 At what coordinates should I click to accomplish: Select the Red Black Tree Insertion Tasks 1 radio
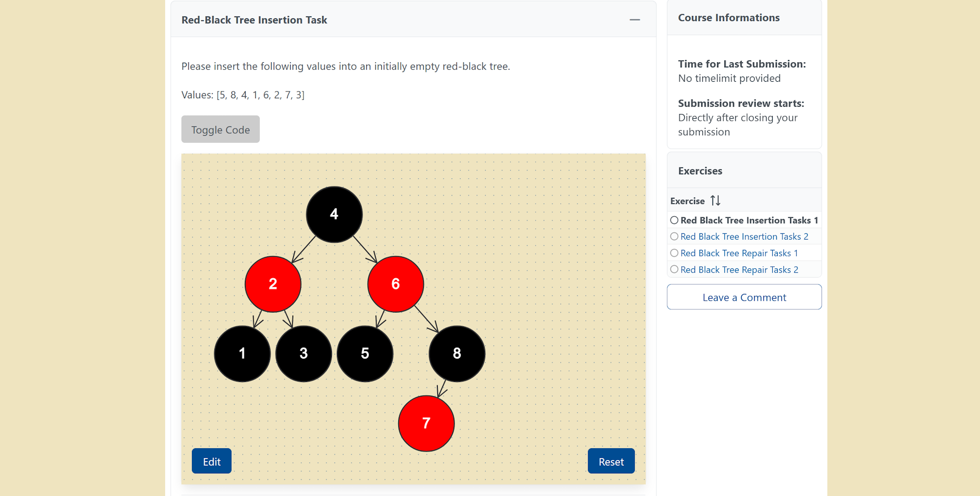(x=674, y=220)
